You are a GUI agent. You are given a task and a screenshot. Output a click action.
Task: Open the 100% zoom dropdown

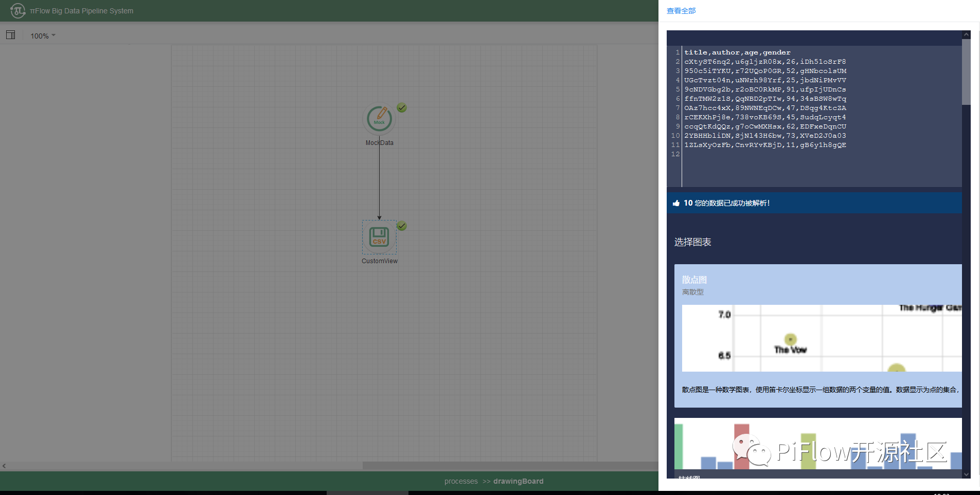click(x=43, y=36)
